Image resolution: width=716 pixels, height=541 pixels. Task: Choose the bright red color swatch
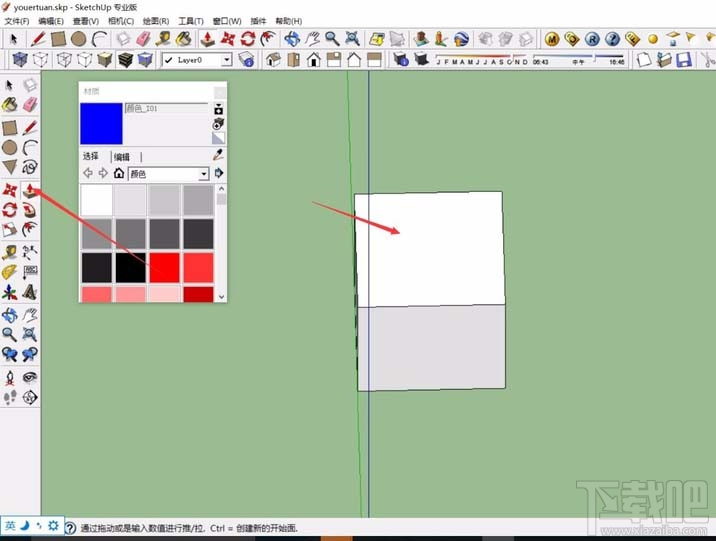click(164, 268)
